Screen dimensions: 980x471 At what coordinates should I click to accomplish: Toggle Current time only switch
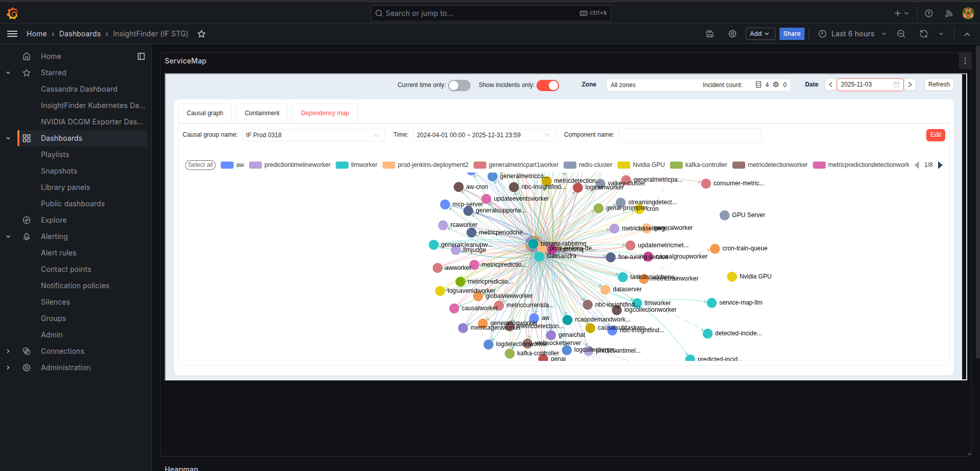[x=459, y=85]
